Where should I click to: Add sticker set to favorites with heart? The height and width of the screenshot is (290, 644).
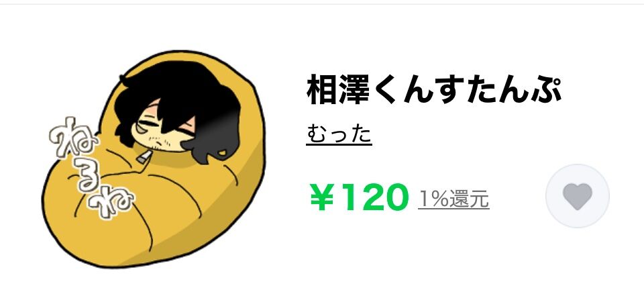pyautogui.click(x=577, y=196)
